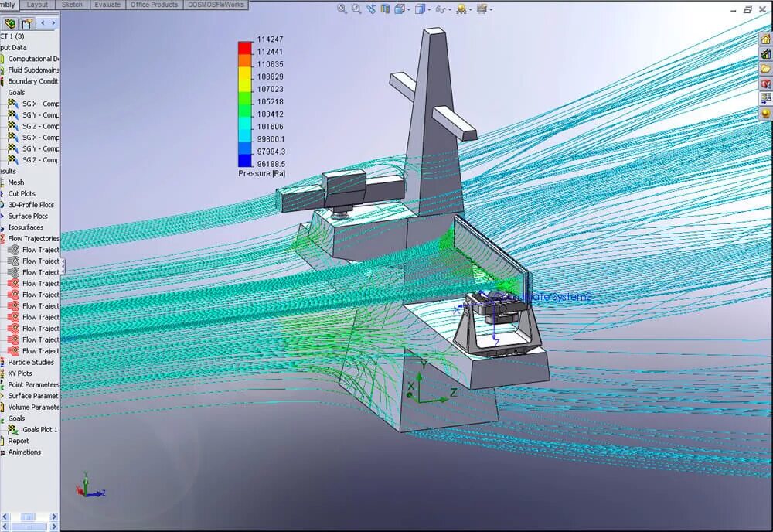Toggle the Section View icon
The height and width of the screenshot is (532, 773).
pos(385,9)
